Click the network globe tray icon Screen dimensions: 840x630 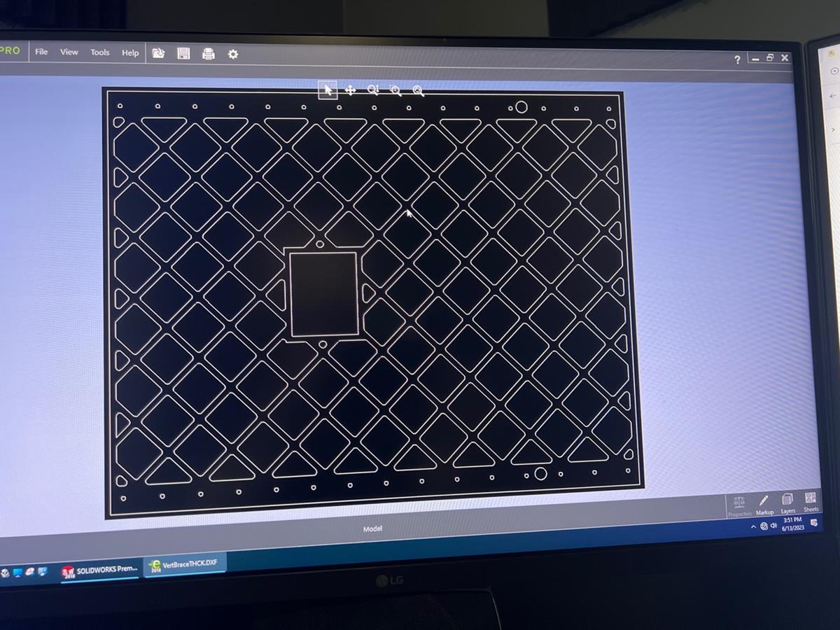764,526
